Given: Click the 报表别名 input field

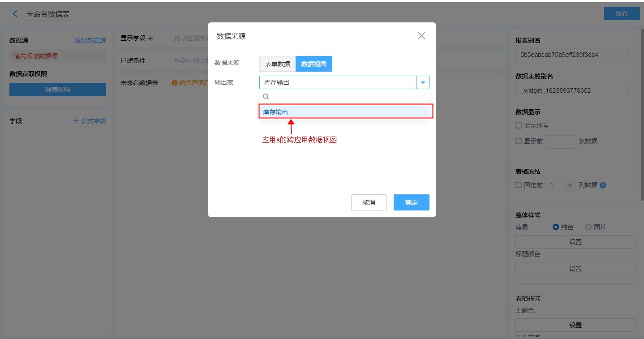Looking at the screenshot, I should click(x=571, y=55).
